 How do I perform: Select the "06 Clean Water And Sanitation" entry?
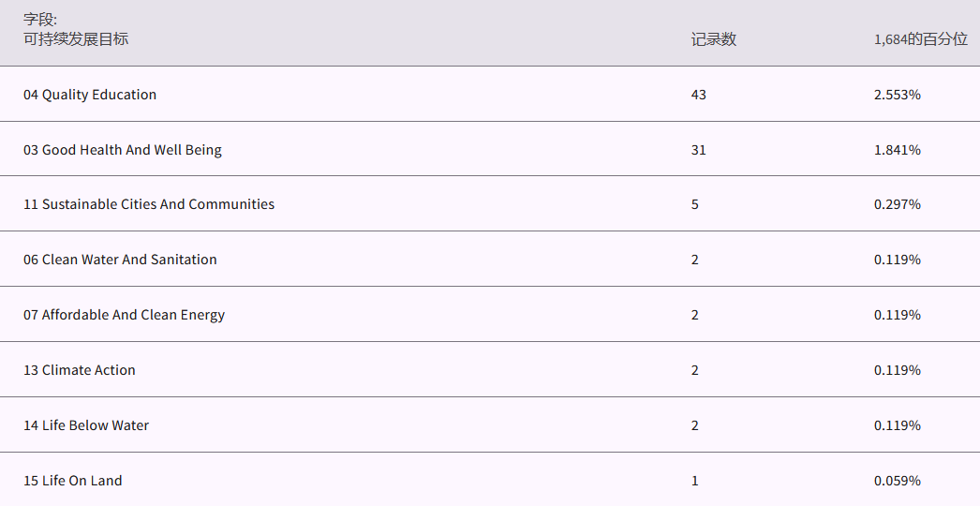pyautogui.click(x=120, y=260)
